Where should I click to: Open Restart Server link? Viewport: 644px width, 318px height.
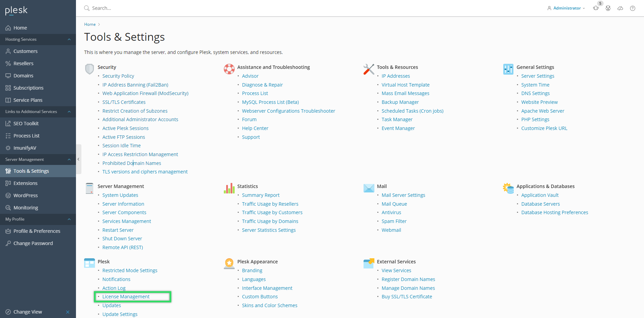pos(118,230)
